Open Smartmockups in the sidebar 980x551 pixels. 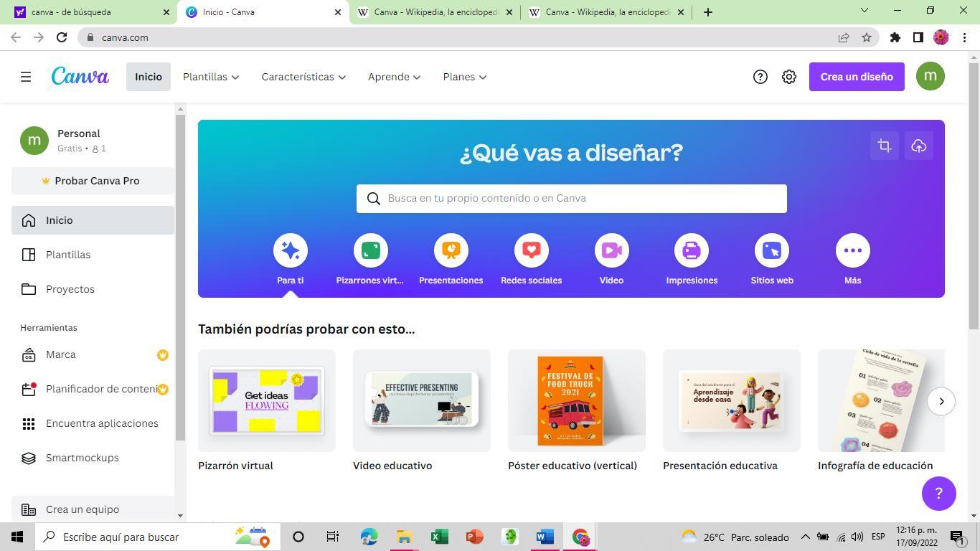93,458
